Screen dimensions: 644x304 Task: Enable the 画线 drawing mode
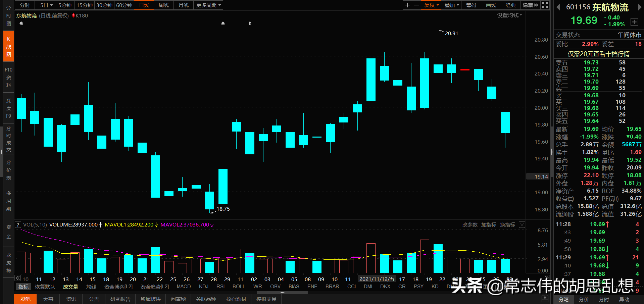[490, 5]
